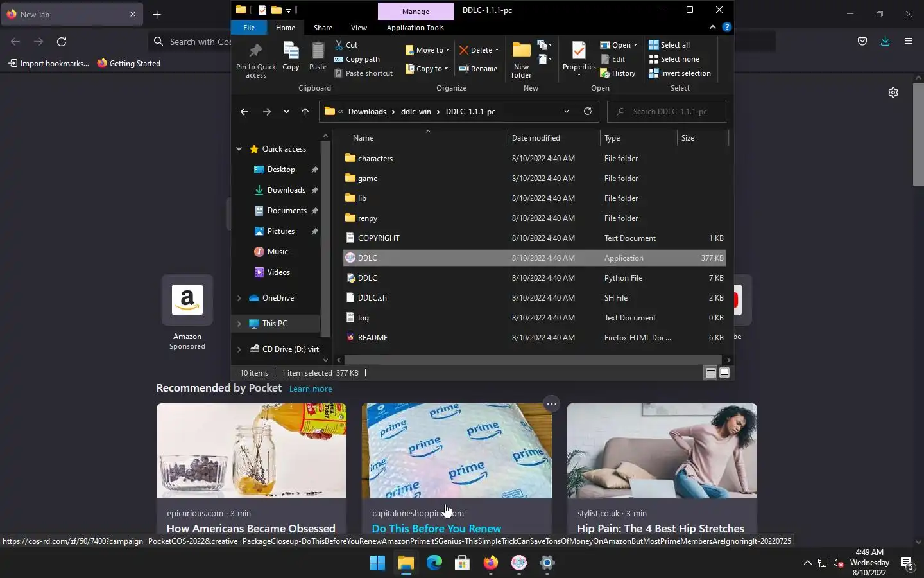
Task: Switch to Share ribbon tab
Action: [x=323, y=28]
